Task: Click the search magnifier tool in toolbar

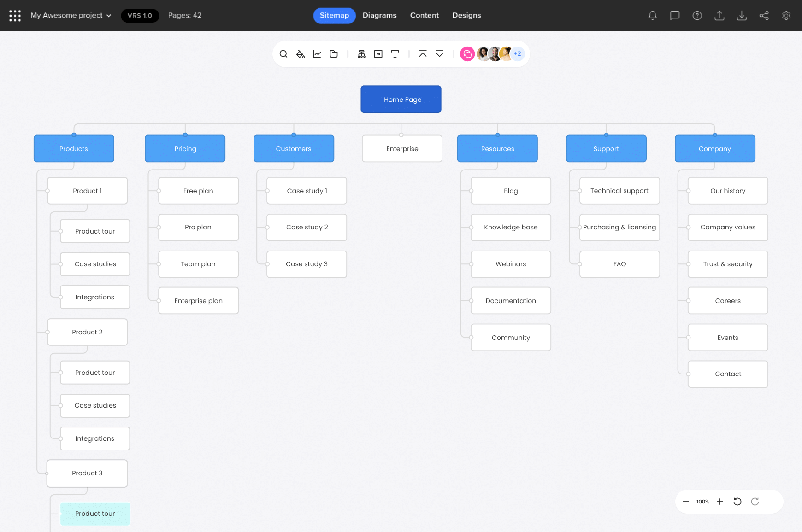Action: pos(283,54)
